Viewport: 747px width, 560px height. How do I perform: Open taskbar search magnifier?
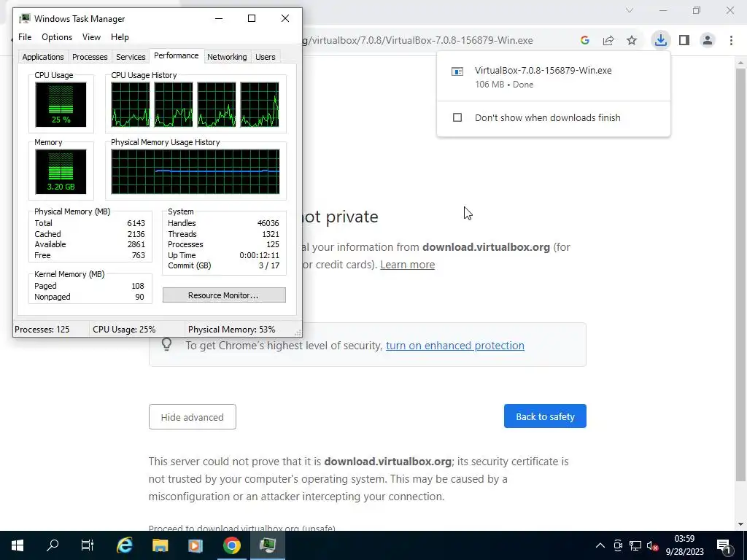(x=53, y=545)
